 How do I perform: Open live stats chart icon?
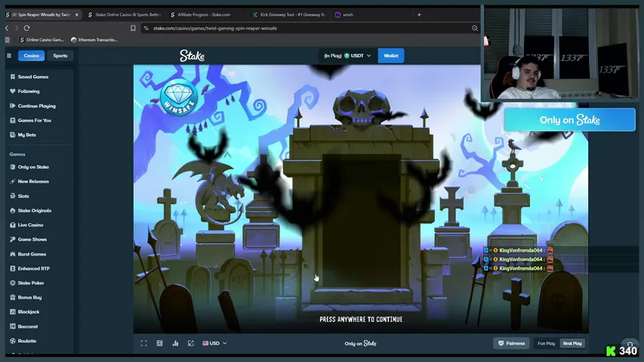pyautogui.click(x=175, y=343)
